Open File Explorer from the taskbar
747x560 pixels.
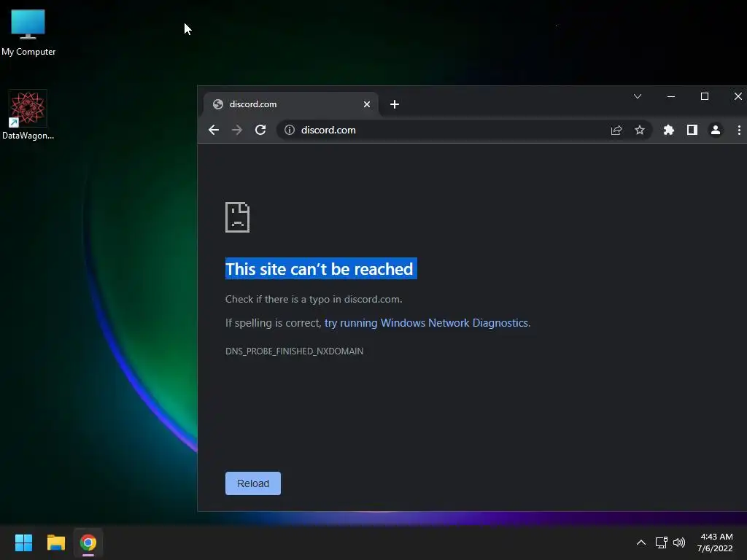[55, 542]
